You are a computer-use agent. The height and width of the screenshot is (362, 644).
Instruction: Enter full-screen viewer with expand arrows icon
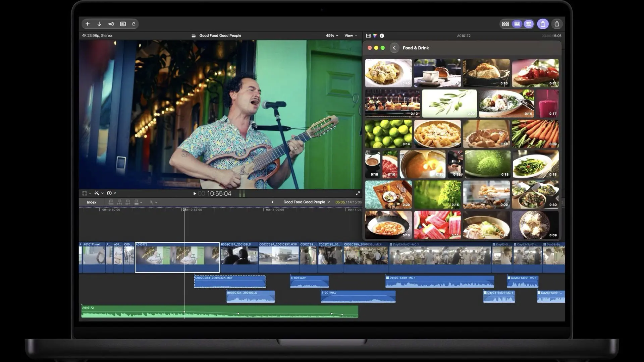(x=358, y=193)
